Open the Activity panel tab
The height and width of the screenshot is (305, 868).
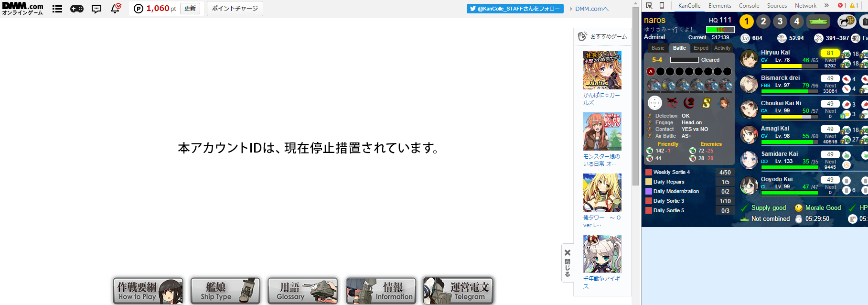coord(722,48)
